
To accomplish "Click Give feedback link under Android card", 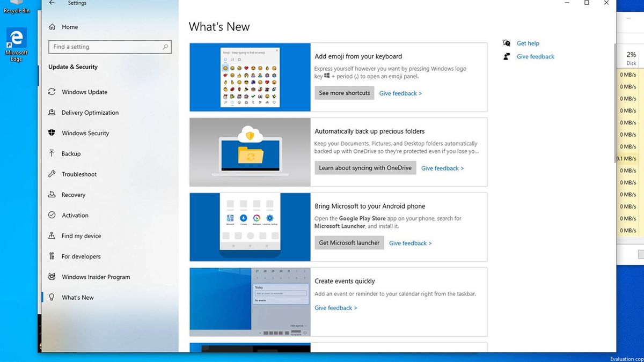I will pyautogui.click(x=410, y=243).
